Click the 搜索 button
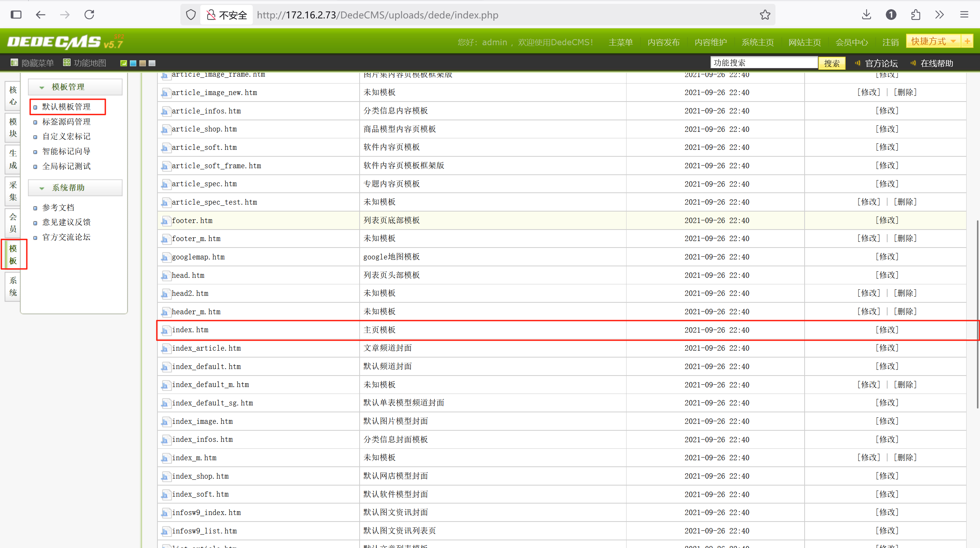 (831, 63)
